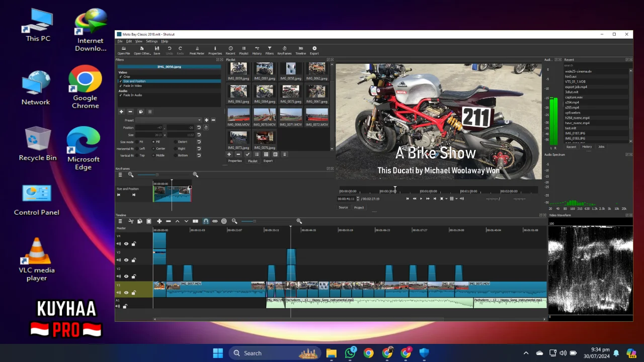
Task: Add playlist item with the plus icon
Action: (229, 154)
